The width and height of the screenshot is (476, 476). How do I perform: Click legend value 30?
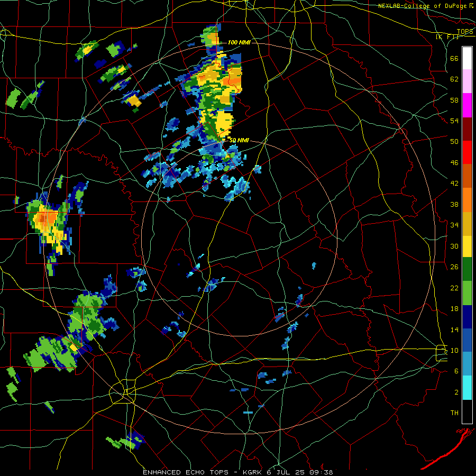[x=454, y=246]
